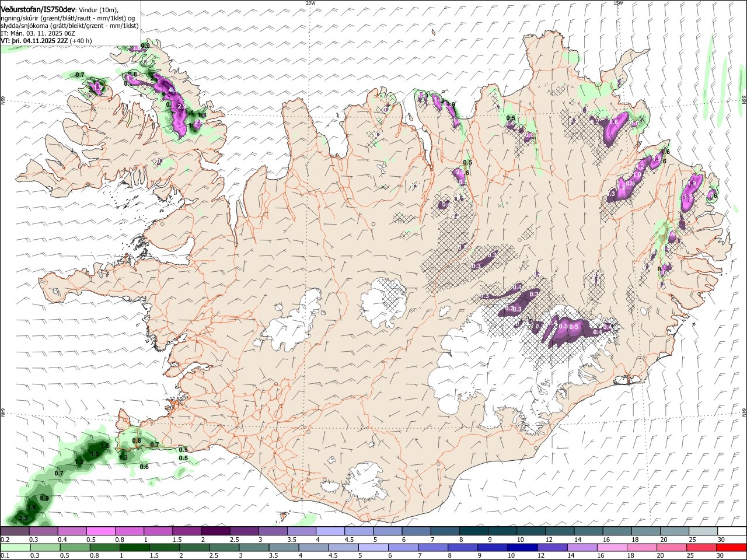
Task: Click the 20W longitude label
Action: click(310, 3)
